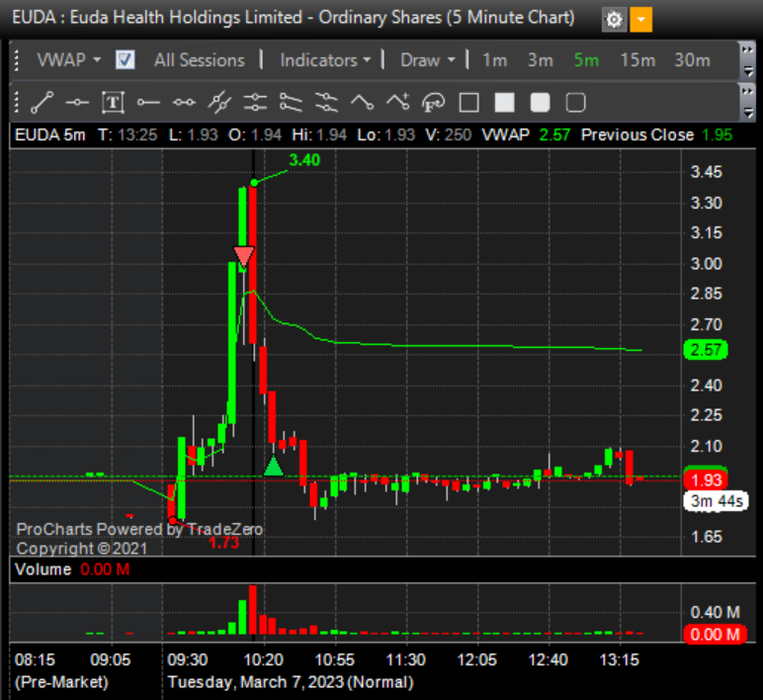Click the 3m 44s countdown label
Viewport: 763px width, 700px height.
[x=717, y=501]
